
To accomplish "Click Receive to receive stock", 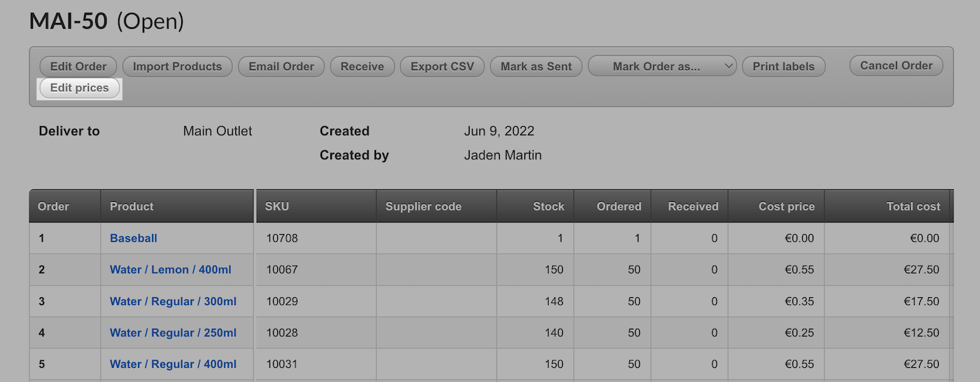I will pos(362,67).
